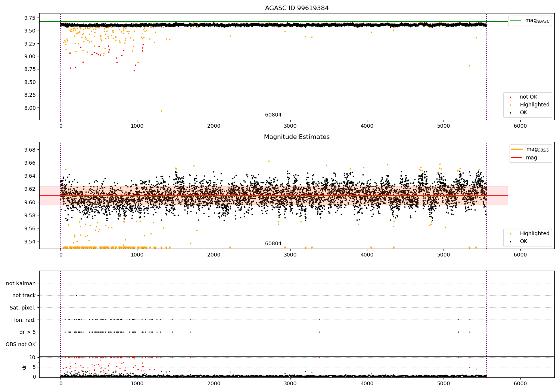Click the "5" tick on the dr axis
This screenshot has height=392, width=560.
pyautogui.click(x=34, y=367)
